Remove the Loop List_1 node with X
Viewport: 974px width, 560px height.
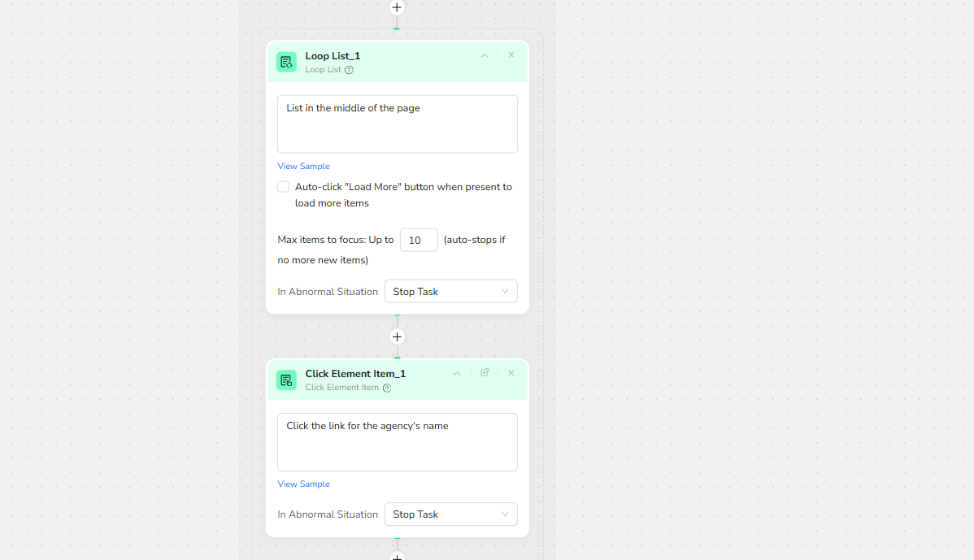tap(511, 55)
